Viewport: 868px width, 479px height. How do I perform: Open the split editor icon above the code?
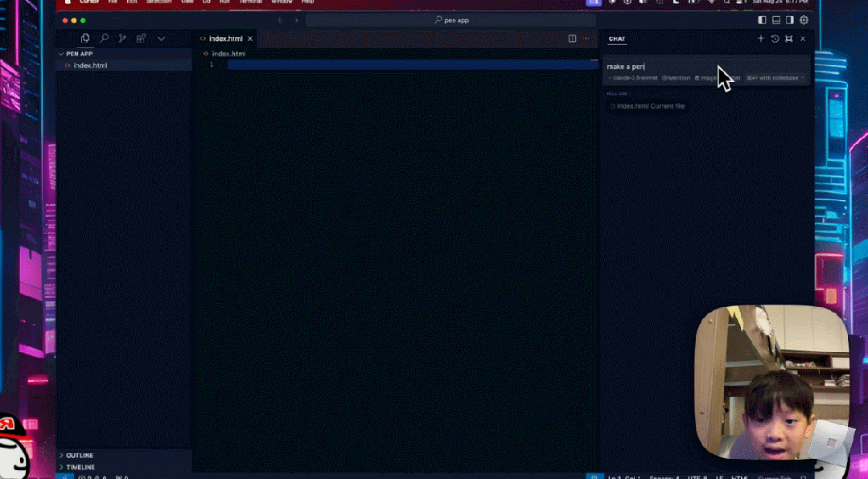pyautogui.click(x=572, y=38)
